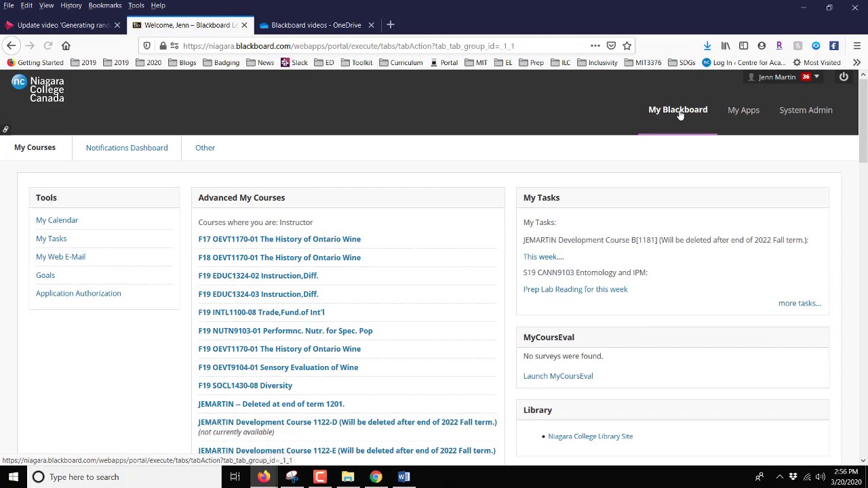Select the System Admin tab
Image resolution: width=868 pixels, height=488 pixels.
coord(806,110)
